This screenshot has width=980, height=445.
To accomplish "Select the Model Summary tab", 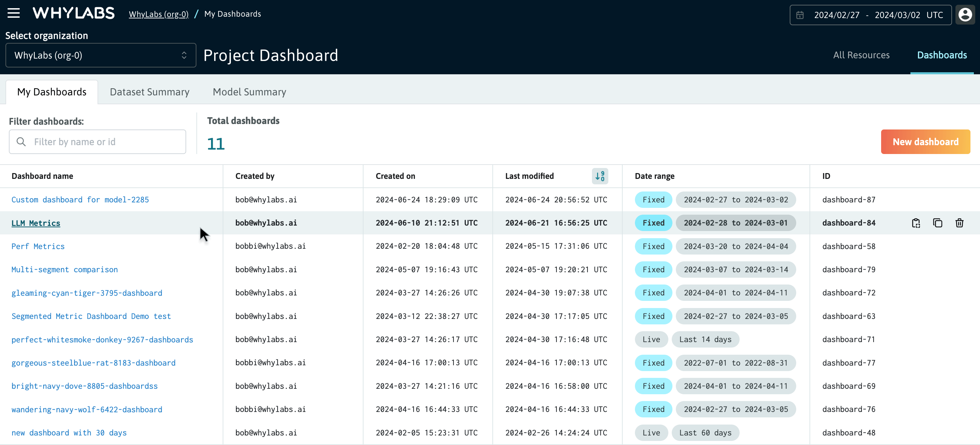I will pos(250,92).
